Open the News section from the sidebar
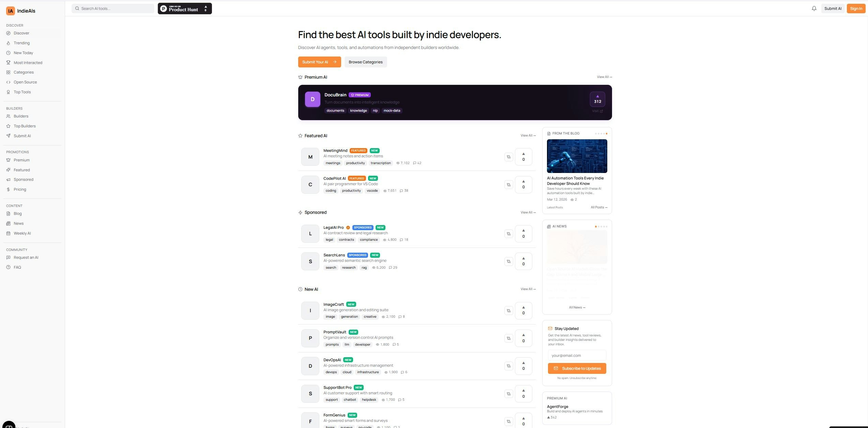 pyautogui.click(x=9, y=223)
